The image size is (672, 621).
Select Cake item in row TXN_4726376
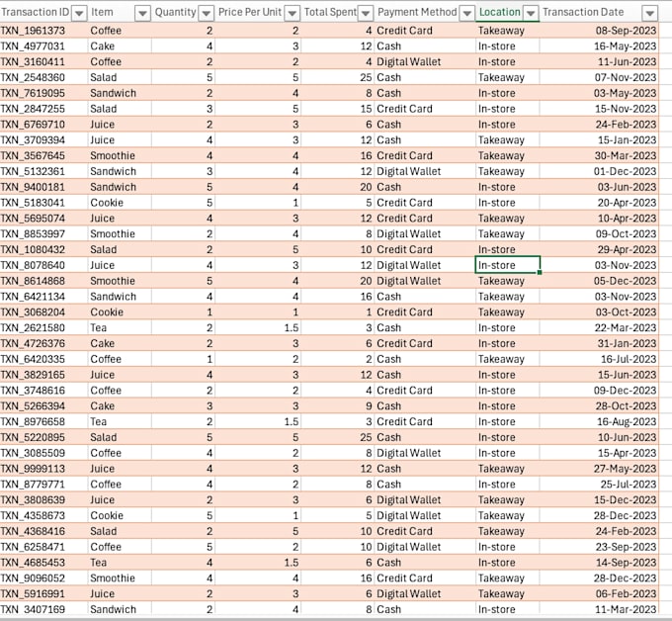(120, 343)
